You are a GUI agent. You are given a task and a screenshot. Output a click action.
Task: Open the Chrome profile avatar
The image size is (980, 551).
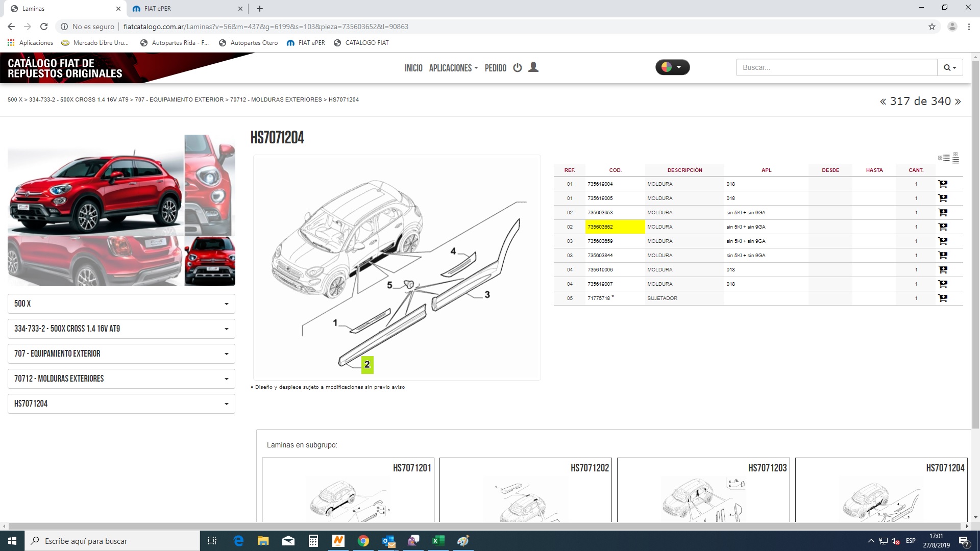[x=952, y=27]
